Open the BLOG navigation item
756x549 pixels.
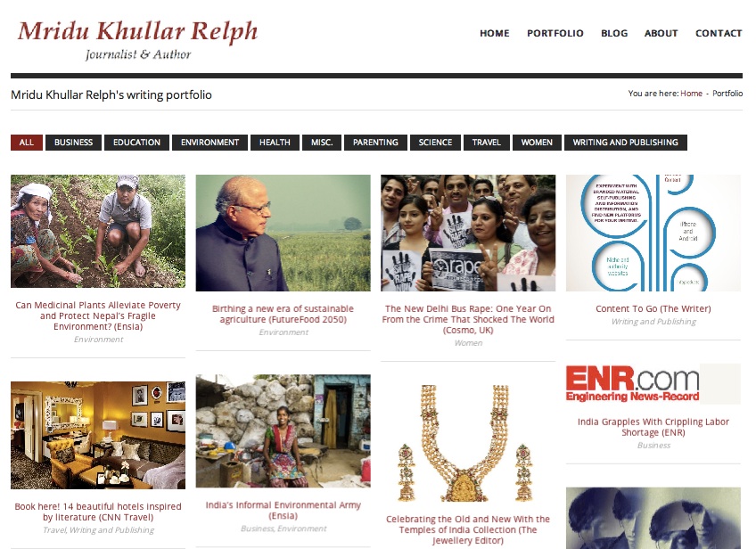click(x=614, y=33)
